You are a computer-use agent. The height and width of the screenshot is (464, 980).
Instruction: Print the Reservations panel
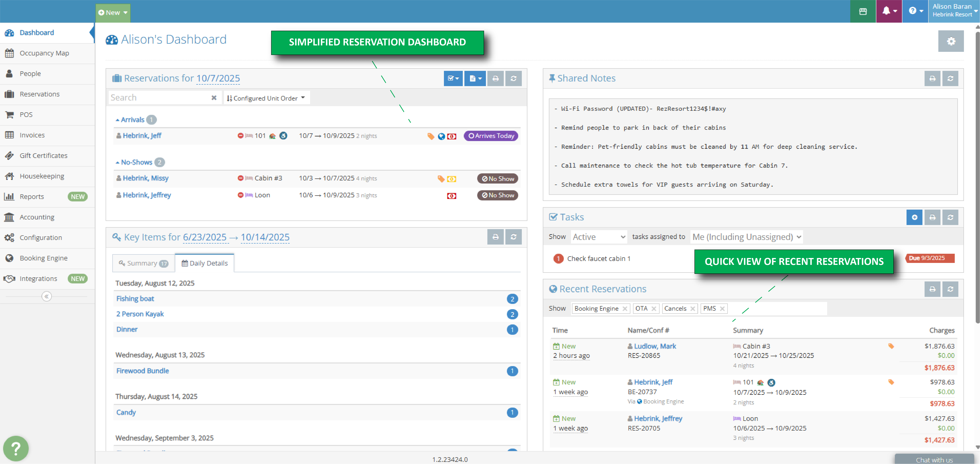pyautogui.click(x=495, y=78)
